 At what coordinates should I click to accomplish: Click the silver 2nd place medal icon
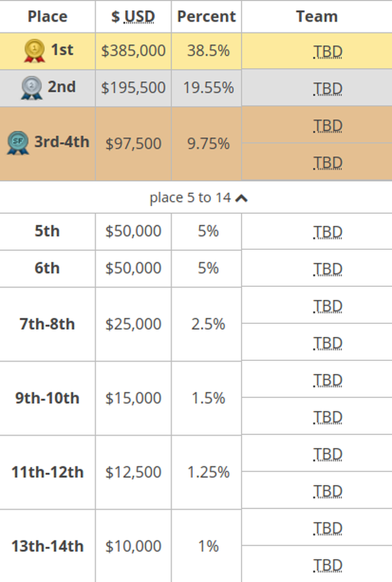pyautogui.click(x=32, y=88)
